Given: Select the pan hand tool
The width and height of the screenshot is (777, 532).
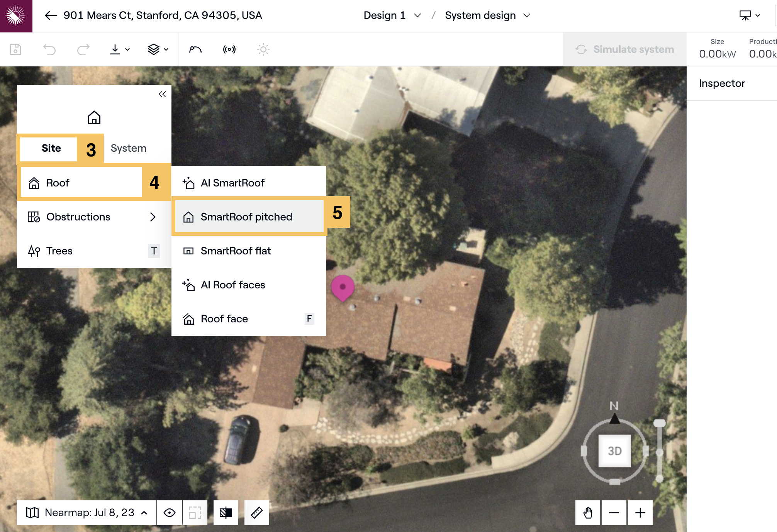Looking at the screenshot, I should [588, 513].
